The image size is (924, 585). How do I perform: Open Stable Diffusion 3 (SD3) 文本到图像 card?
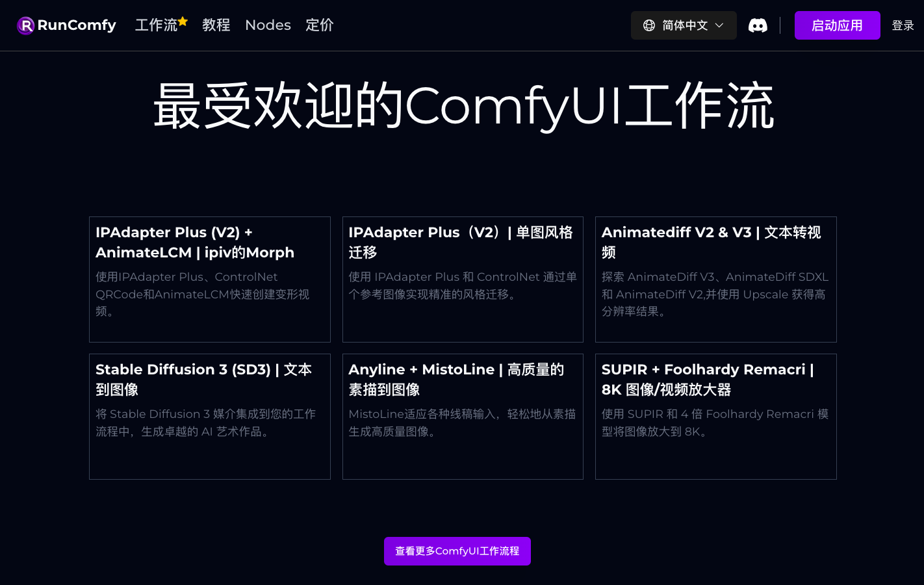[210, 417]
